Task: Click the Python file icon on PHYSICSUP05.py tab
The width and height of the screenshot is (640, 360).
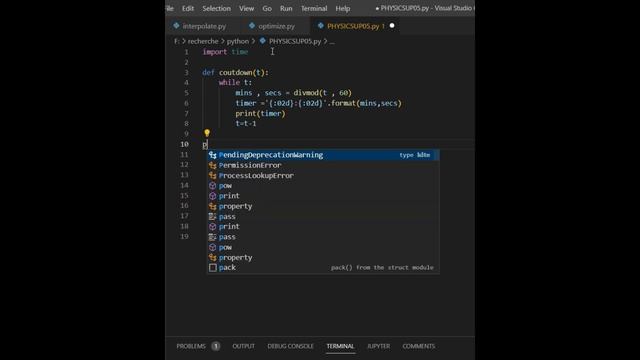Action: coord(321,26)
